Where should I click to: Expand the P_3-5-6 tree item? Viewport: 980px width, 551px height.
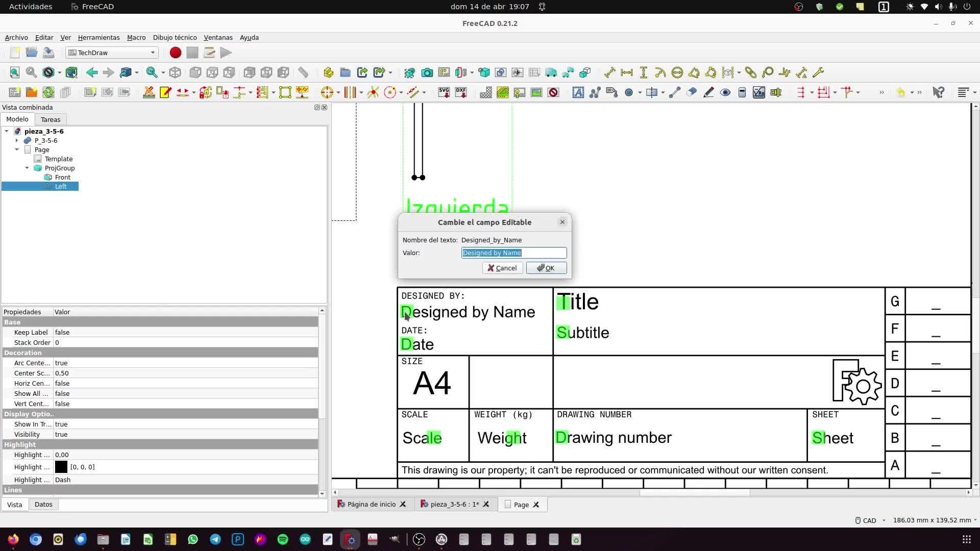coord(17,140)
